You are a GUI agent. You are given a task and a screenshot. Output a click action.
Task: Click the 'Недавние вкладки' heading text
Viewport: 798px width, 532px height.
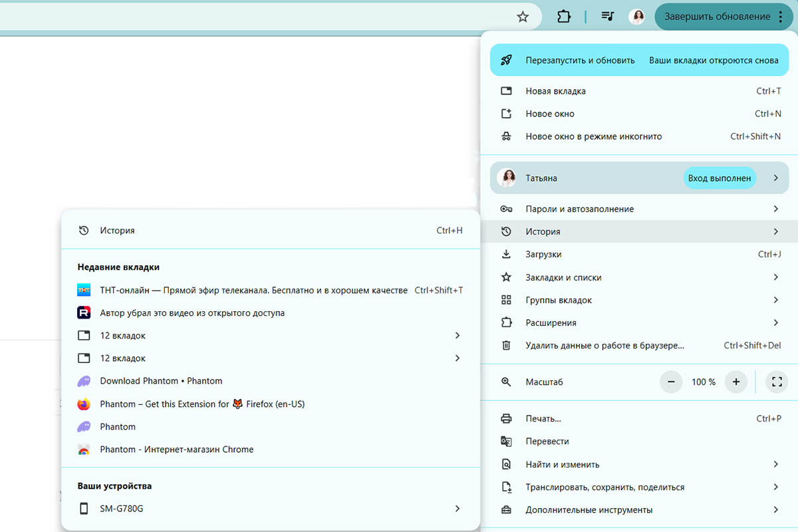[118, 267]
